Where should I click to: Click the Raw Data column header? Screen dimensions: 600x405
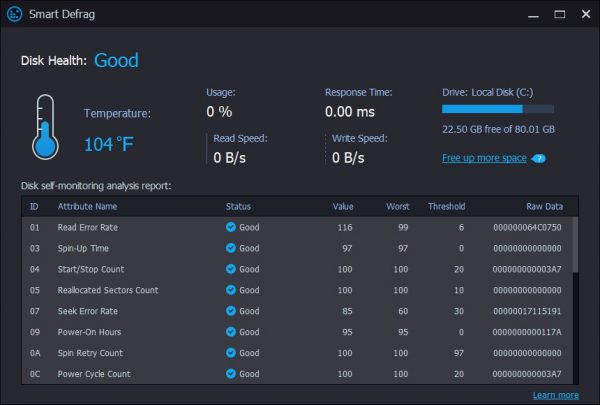pyautogui.click(x=544, y=207)
